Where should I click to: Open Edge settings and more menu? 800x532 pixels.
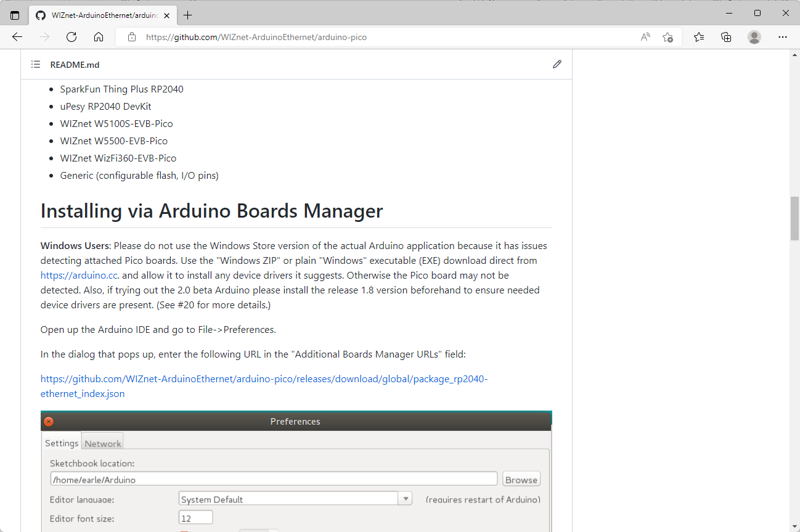(x=783, y=37)
